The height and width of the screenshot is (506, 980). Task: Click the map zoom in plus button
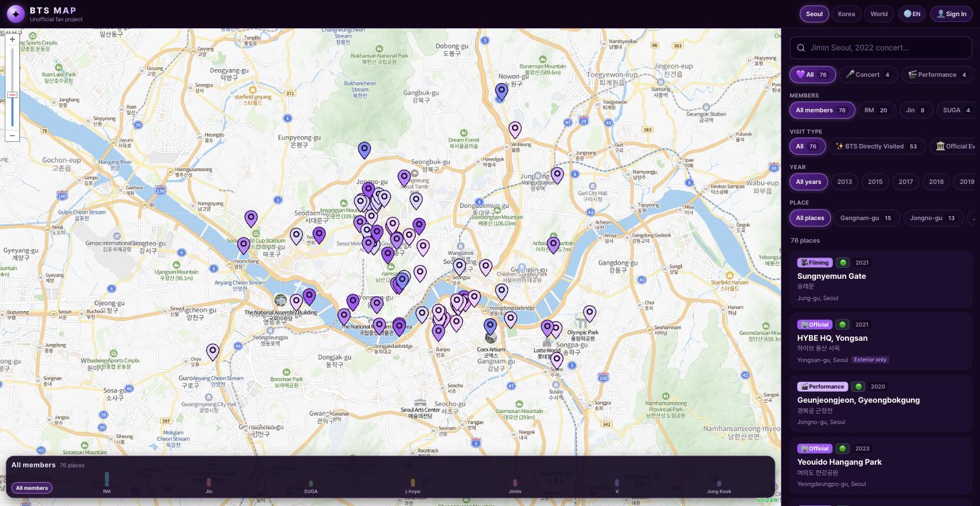[x=12, y=39]
